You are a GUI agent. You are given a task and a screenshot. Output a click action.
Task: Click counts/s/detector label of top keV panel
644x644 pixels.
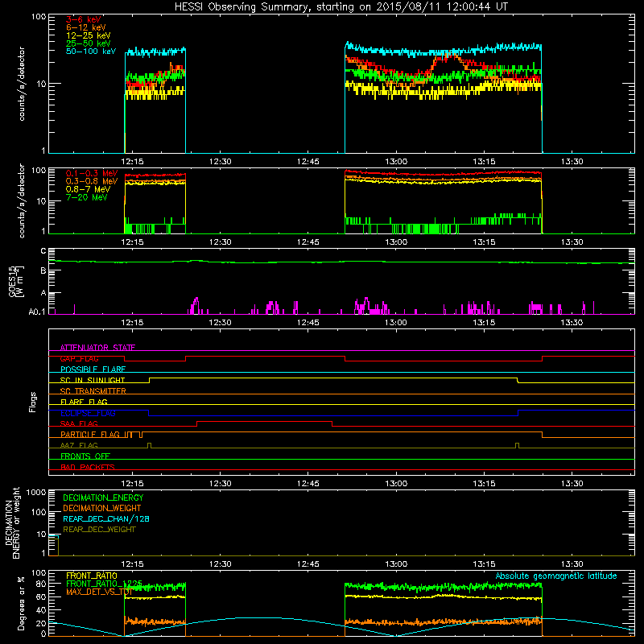pos(22,84)
